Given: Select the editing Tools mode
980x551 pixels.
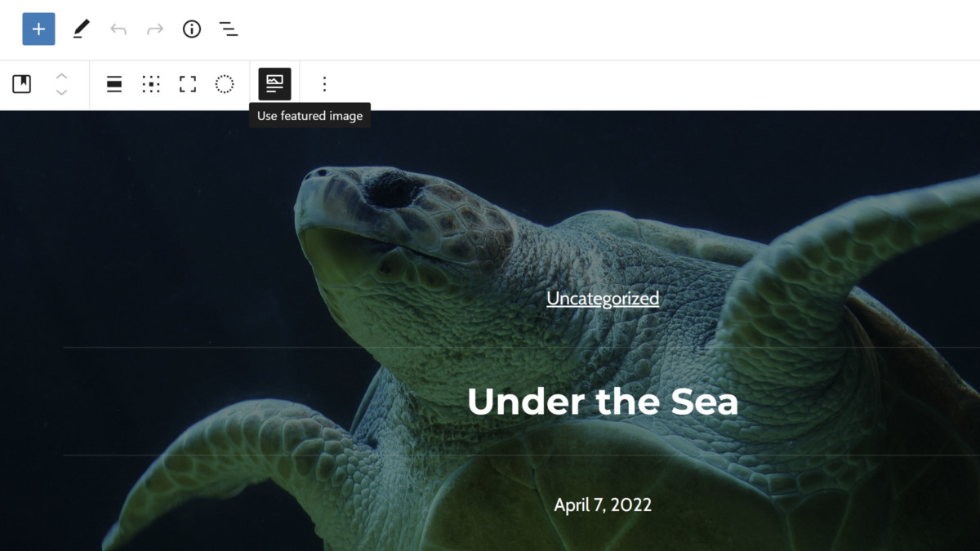Looking at the screenshot, I should (79, 29).
